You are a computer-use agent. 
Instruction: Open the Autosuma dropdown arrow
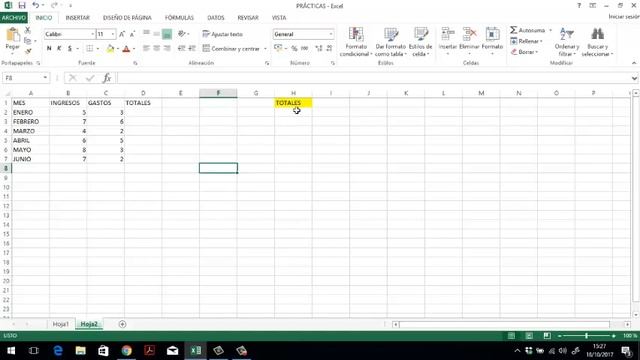pos(550,31)
